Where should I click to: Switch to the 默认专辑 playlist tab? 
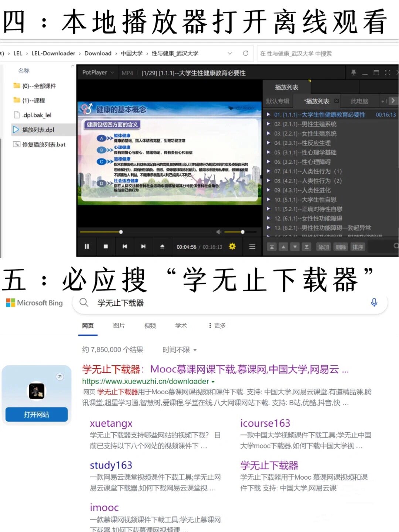[278, 101]
